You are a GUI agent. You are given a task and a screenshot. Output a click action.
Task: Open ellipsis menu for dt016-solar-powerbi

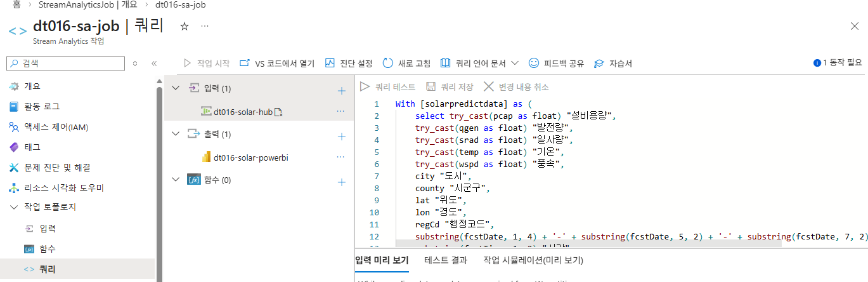pyautogui.click(x=341, y=157)
